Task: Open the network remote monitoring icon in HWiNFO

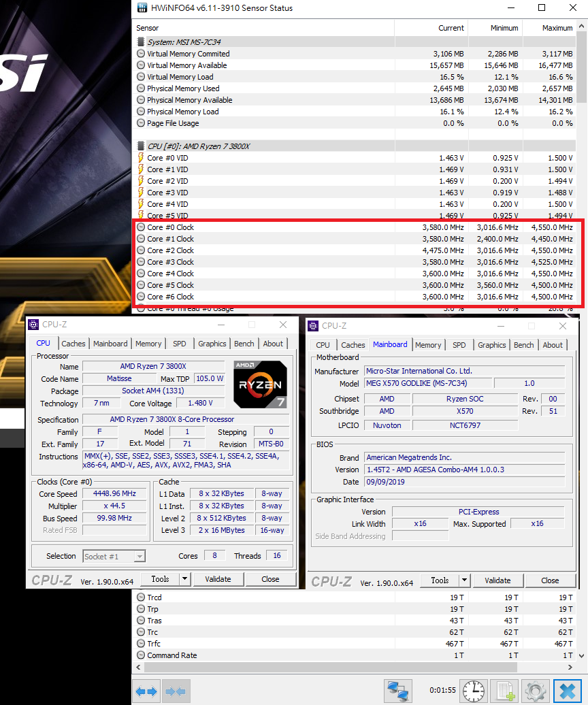Action: tap(398, 691)
